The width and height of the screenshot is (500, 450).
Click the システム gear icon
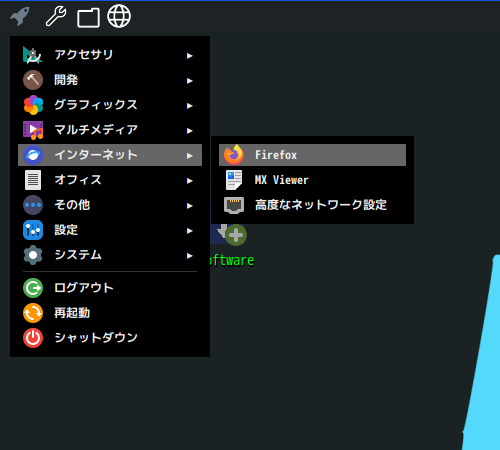[33, 255]
